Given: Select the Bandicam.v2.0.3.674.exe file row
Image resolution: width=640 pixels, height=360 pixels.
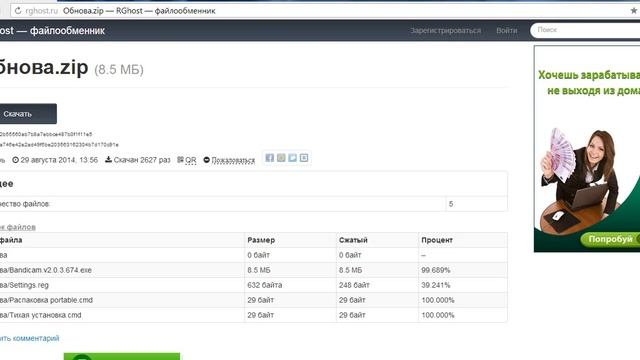Looking at the screenshot, I should [x=253, y=270].
